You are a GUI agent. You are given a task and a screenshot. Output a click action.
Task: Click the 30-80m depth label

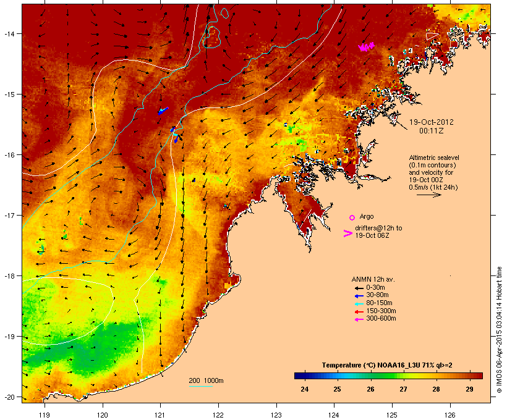click(x=377, y=295)
